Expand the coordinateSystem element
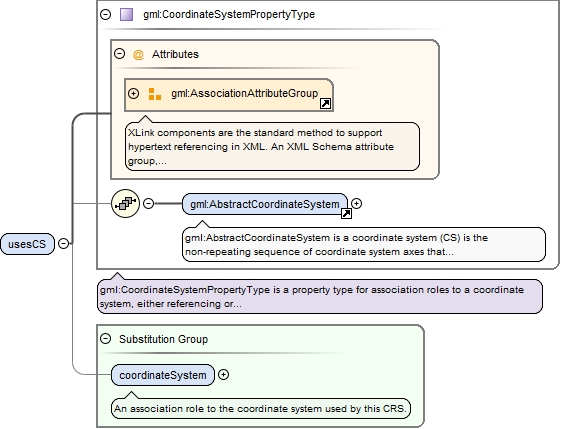 (x=224, y=375)
